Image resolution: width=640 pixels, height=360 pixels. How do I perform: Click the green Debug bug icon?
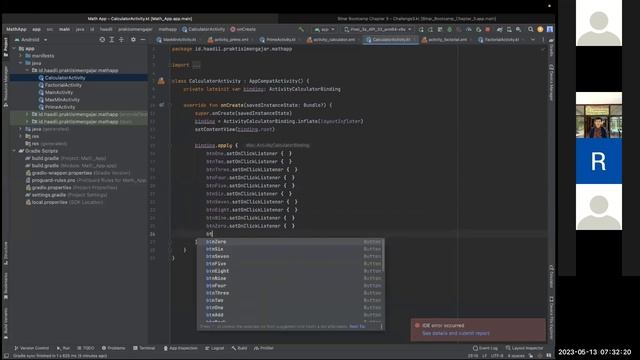450,29
